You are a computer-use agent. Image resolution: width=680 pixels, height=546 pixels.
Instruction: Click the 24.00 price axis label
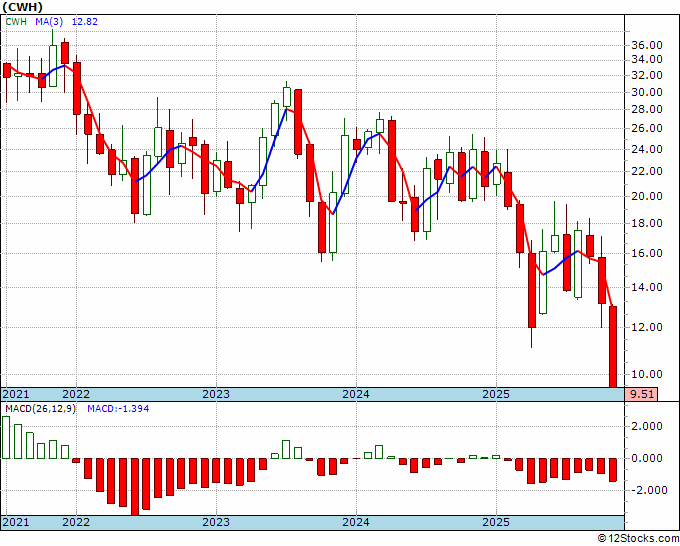point(647,149)
